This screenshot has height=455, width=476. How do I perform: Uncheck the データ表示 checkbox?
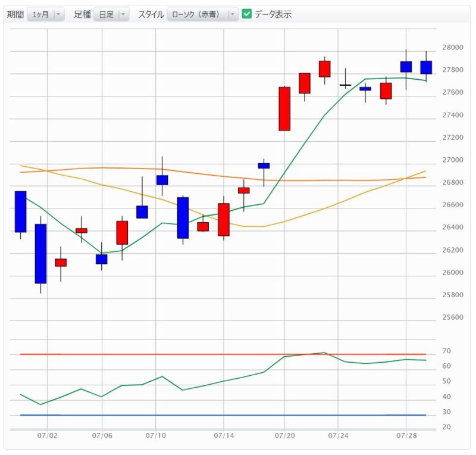tap(246, 14)
